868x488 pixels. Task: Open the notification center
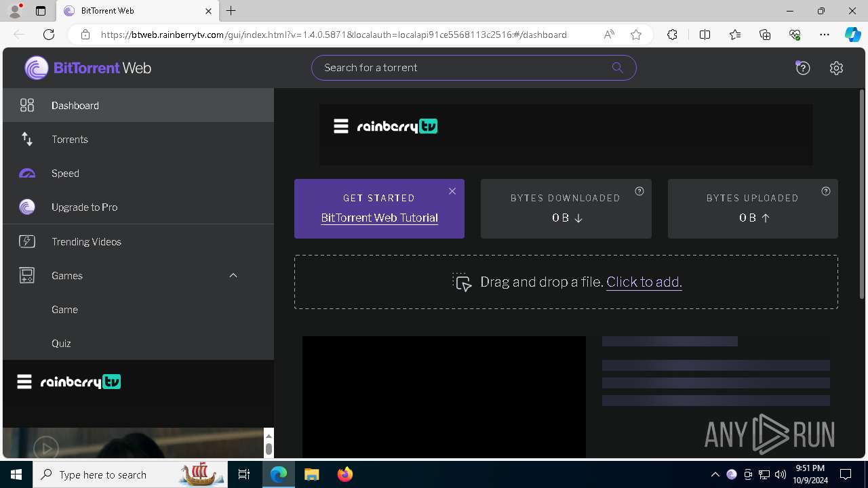[846, 474]
